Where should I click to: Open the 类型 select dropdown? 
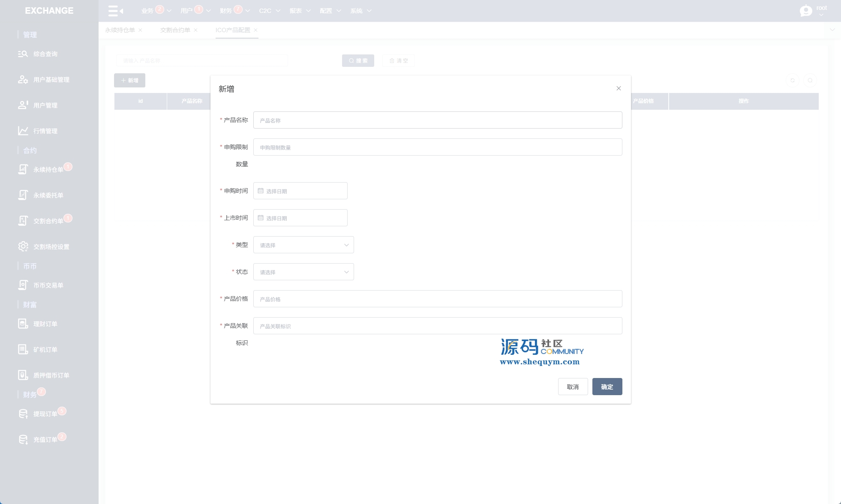[x=303, y=245]
